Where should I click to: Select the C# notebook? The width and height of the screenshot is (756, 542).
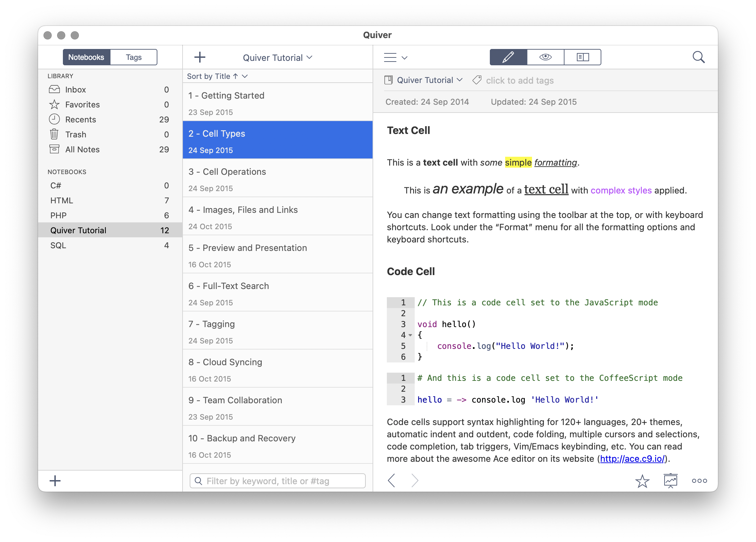[110, 185]
